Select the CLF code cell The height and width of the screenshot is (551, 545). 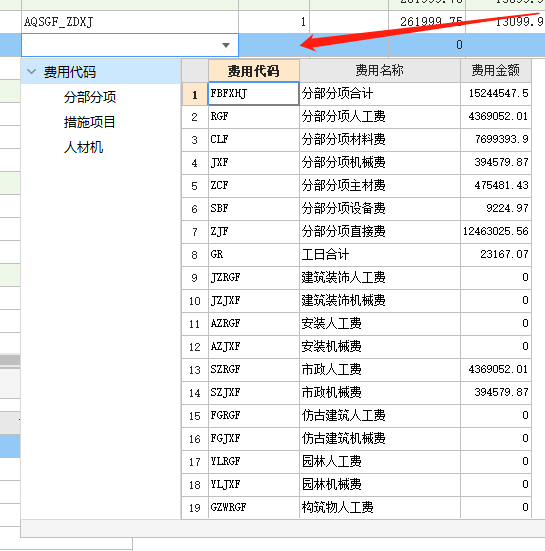coord(254,140)
